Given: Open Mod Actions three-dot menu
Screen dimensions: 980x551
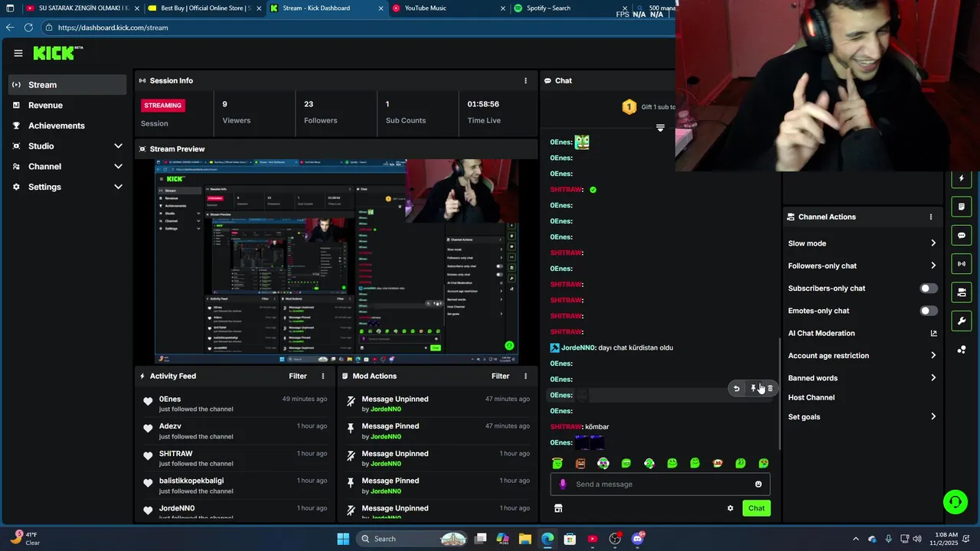Looking at the screenshot, I should [x=525, y=376].
